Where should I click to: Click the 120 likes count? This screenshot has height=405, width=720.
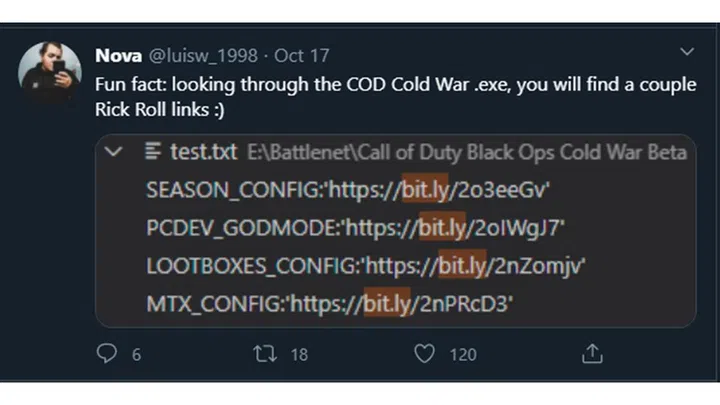(x=463, y=354)
